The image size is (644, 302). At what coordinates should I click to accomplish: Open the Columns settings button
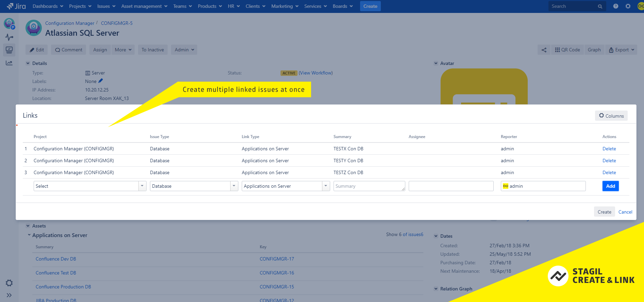coord(611,116)
